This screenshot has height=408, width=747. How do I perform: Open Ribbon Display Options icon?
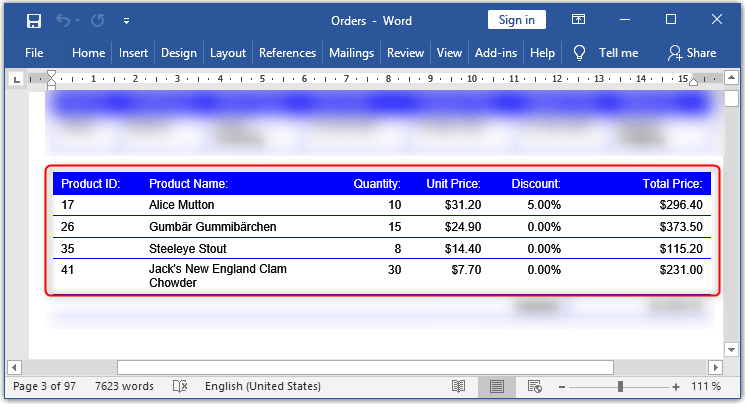(578, 20)
